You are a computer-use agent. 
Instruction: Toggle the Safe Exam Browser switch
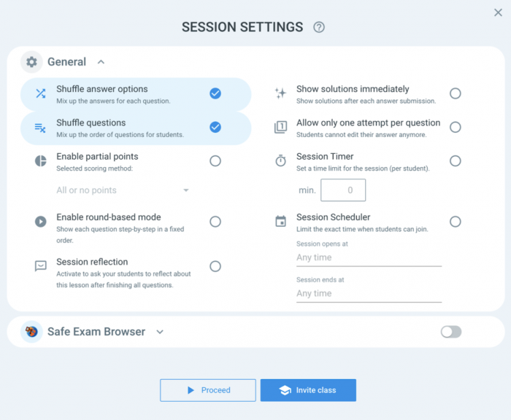(x=451, y=332)
